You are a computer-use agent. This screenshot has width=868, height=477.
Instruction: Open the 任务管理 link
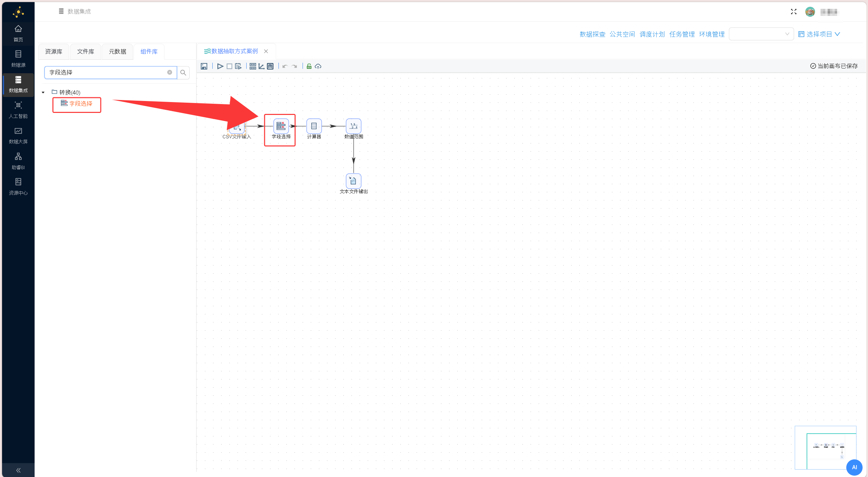coord(682,34)
